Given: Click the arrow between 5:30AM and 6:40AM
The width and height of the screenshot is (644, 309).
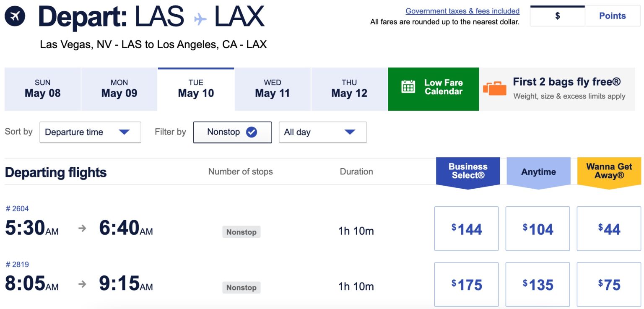Looking at the screenshot, I should click(83, 229).
